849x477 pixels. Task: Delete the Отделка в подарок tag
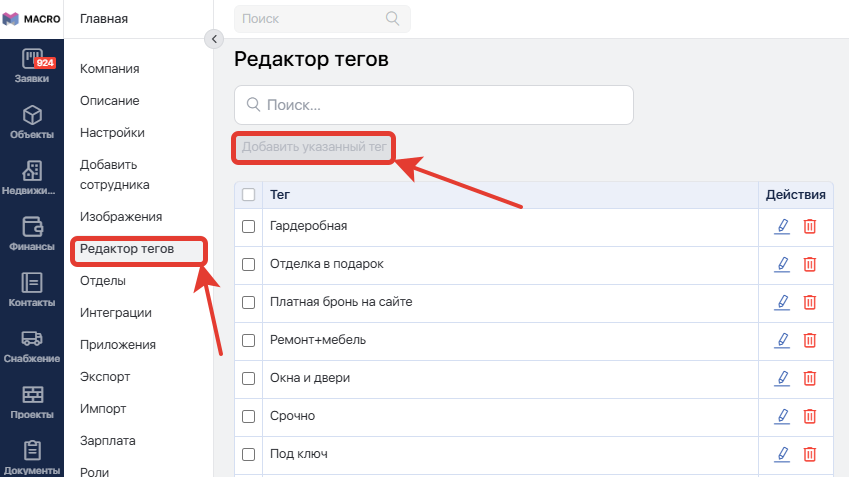809,264
